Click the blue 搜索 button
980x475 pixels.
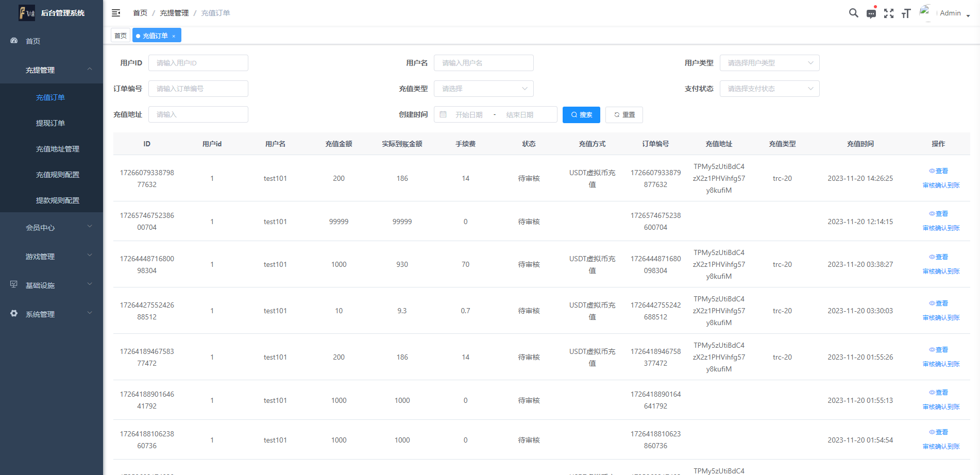pos(581,114)
